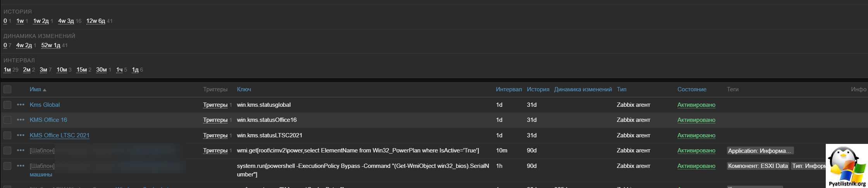
Task: Click the sort arrow next to Имя column
Action: pos(45,90)
